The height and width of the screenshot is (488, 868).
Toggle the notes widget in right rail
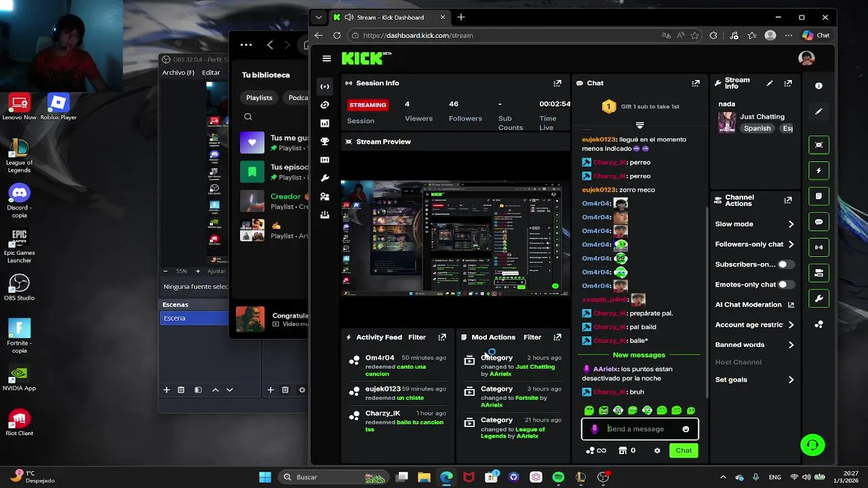[818, 196]
